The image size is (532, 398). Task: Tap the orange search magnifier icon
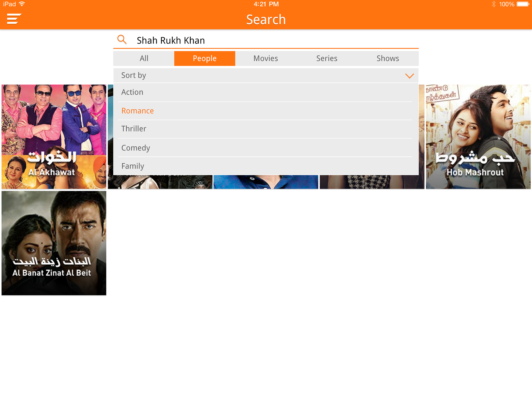pos(122,40)
